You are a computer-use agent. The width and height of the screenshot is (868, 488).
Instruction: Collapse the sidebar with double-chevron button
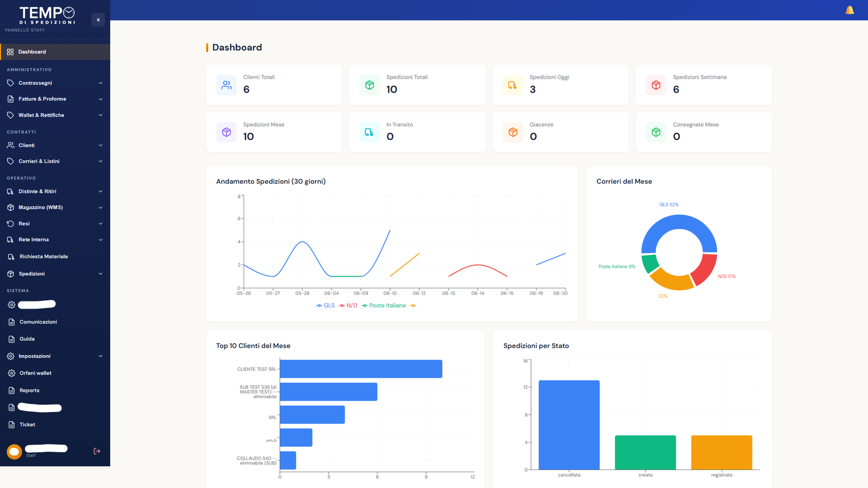tap(98, 20)
